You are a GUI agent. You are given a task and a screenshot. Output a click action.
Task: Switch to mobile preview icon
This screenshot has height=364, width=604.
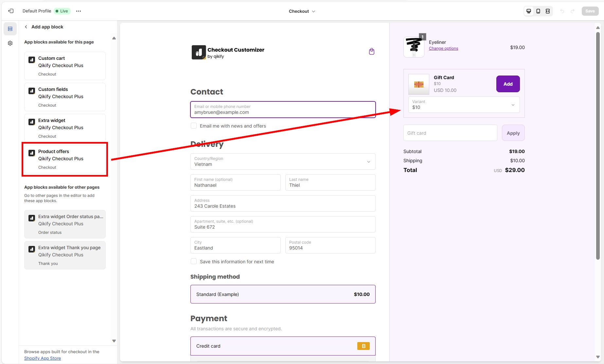[538, 11]
